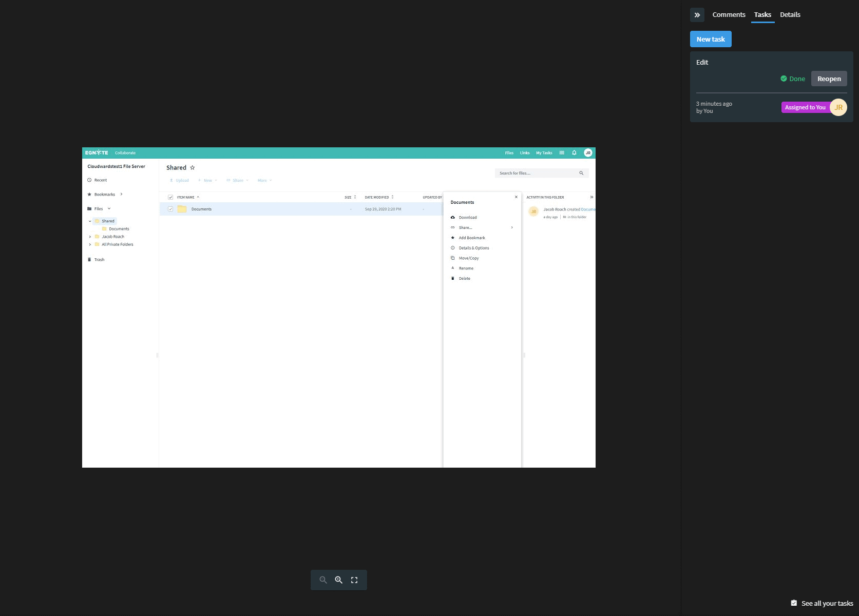The image size is (859, 616).
Task: Select the Add Bookmark star icon
Action: pos(453,237)
